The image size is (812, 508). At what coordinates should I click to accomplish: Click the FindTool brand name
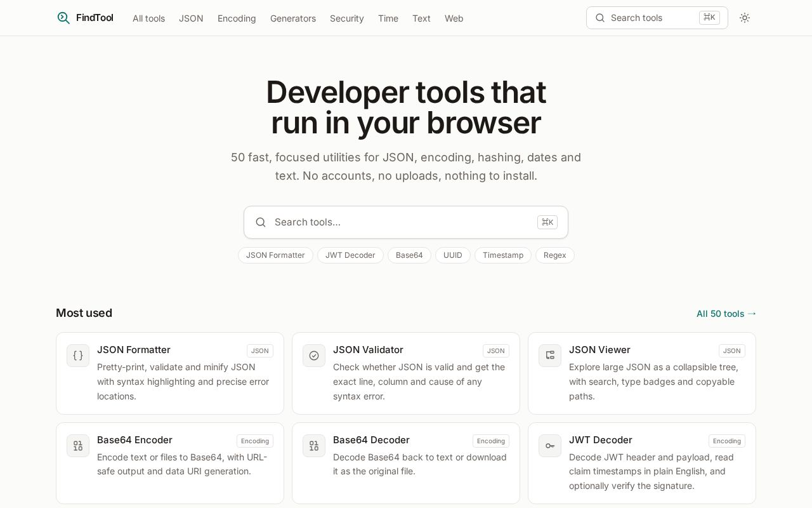95,18
